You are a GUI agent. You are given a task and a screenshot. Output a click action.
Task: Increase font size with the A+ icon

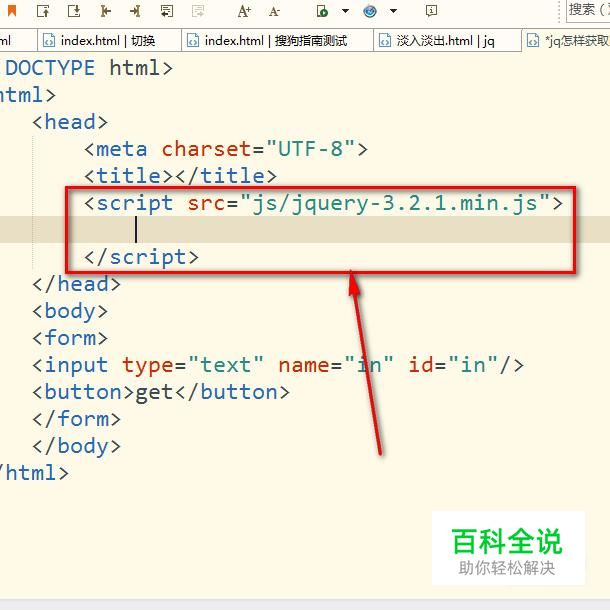click(244, 11)
